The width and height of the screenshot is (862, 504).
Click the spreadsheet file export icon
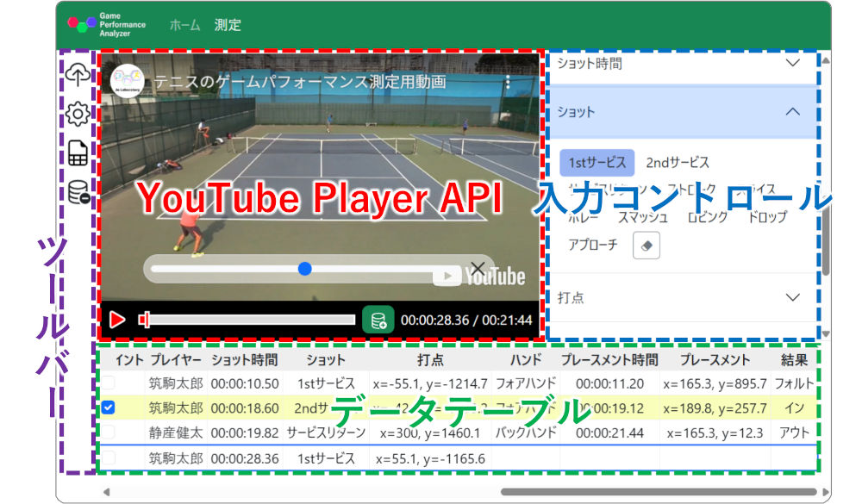[78, 153]
